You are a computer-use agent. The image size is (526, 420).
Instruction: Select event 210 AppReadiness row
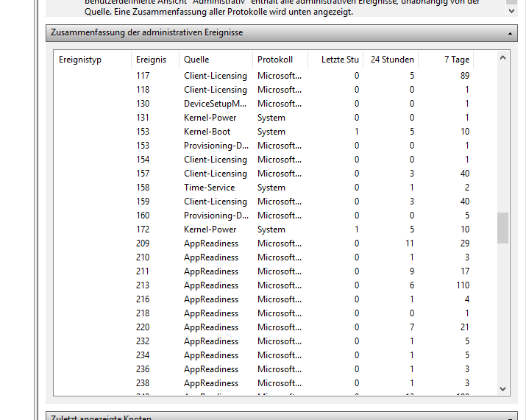point(263,257)
